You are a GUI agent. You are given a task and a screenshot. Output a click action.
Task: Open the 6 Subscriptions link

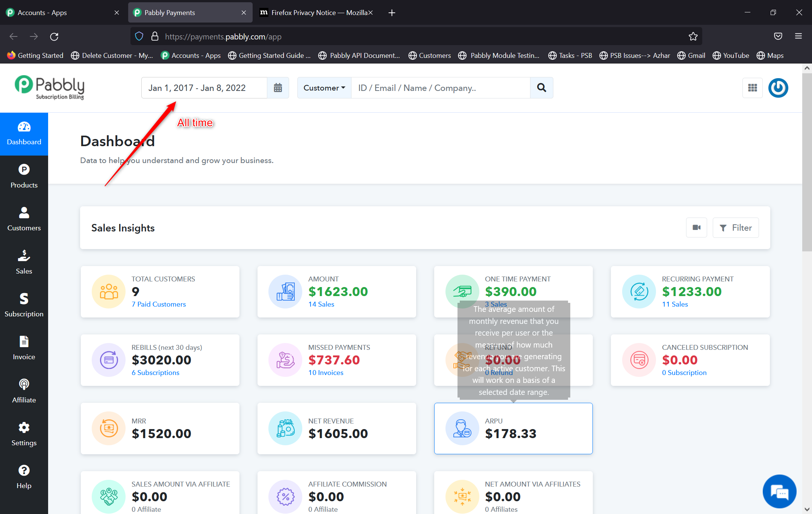tap(155, 373)
